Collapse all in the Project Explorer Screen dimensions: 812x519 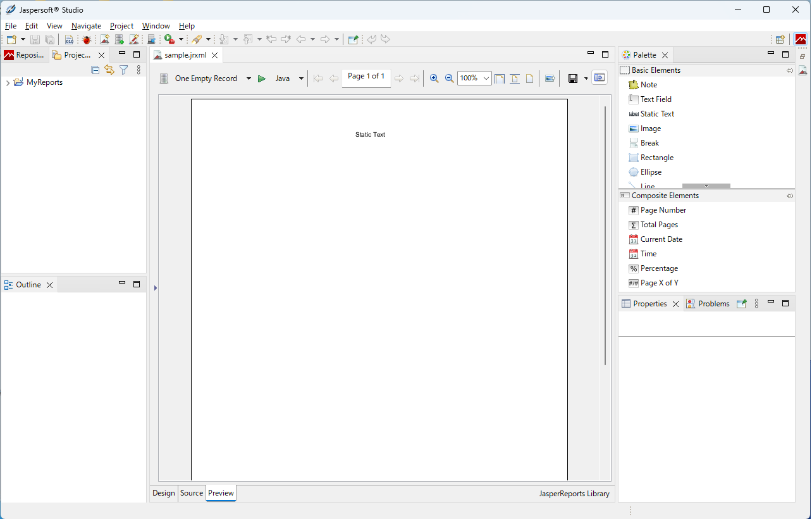[95, 70]
